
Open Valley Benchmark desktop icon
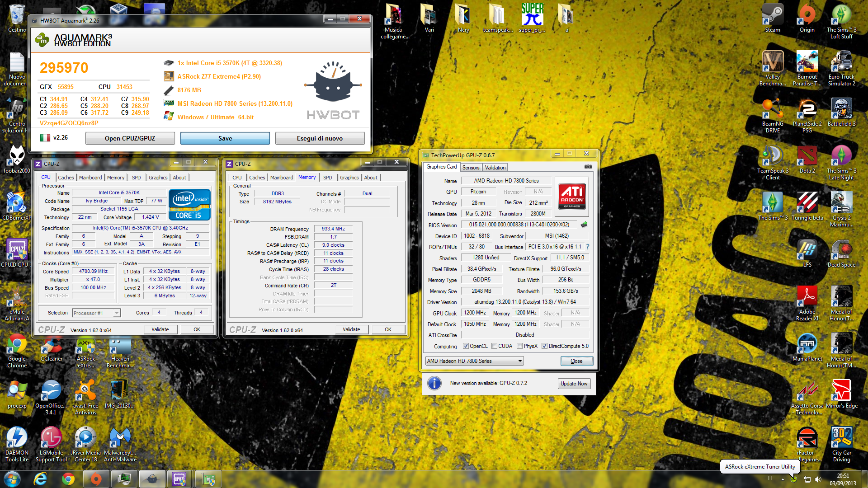(773, 68)
